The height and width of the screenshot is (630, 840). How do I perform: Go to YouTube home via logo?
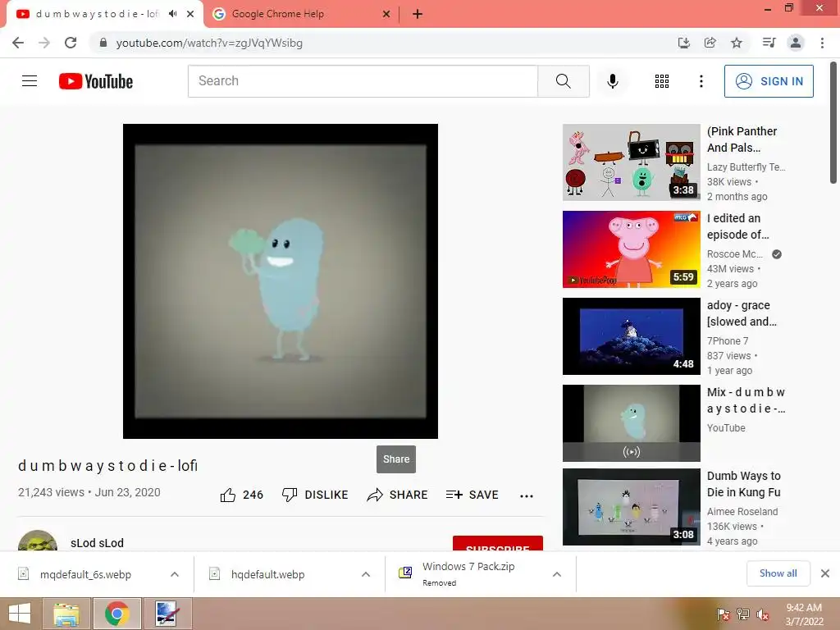click(96, 81)
